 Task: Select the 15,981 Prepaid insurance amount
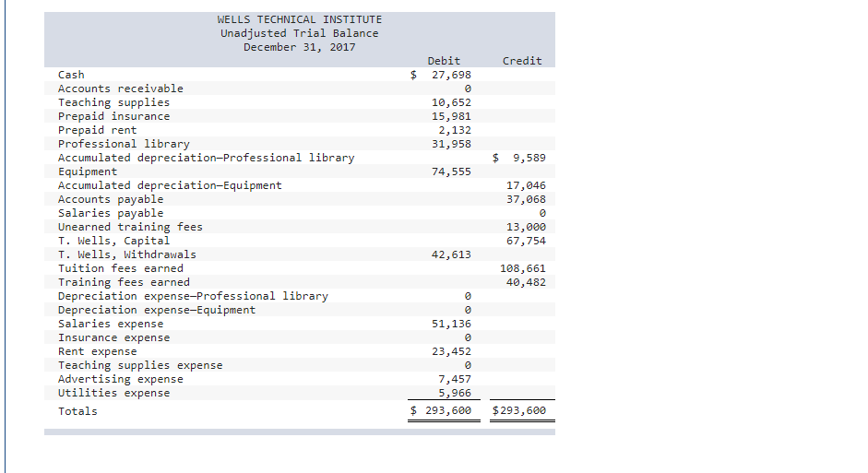pos(451,116)
